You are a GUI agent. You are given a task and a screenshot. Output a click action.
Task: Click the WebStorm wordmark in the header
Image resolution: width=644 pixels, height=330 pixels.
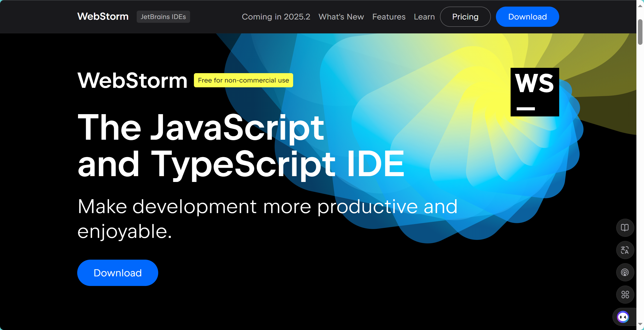click(103, 16)
